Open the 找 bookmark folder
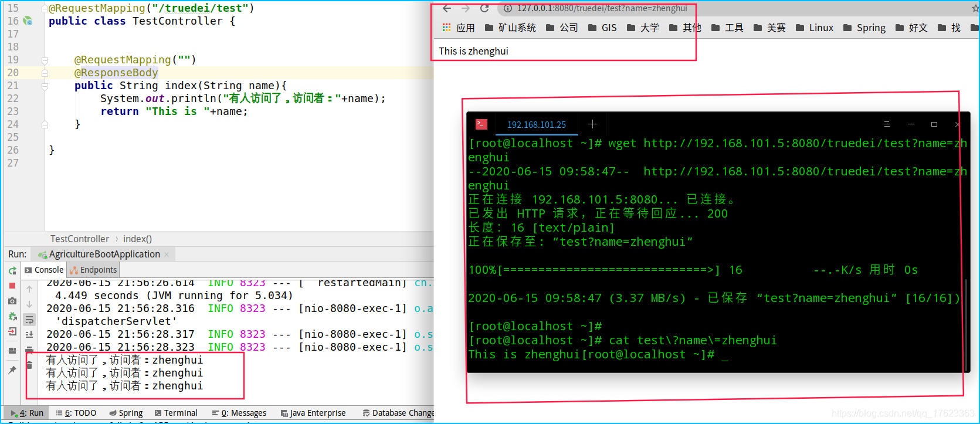 [x=950, y=28]
